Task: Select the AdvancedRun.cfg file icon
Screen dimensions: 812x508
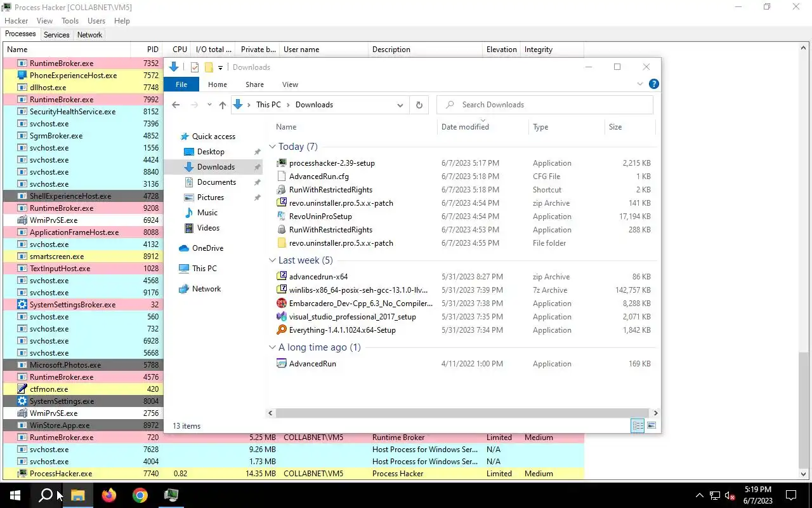Action: pyautogui.click(x=282, y=177)
